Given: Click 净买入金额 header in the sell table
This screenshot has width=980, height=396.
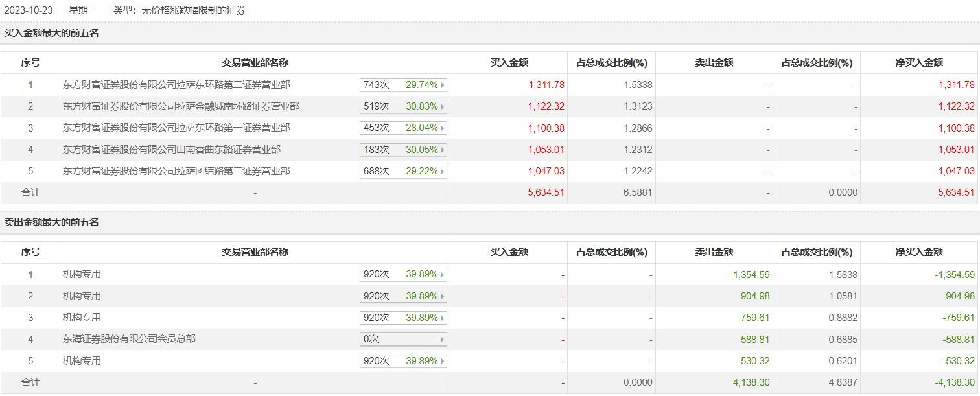Looking at the screenshot, I should coord(919,252).
